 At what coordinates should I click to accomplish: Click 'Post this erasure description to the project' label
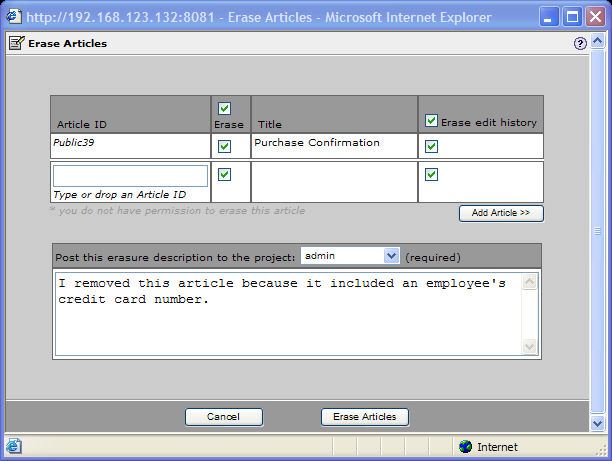click(175, 257)
